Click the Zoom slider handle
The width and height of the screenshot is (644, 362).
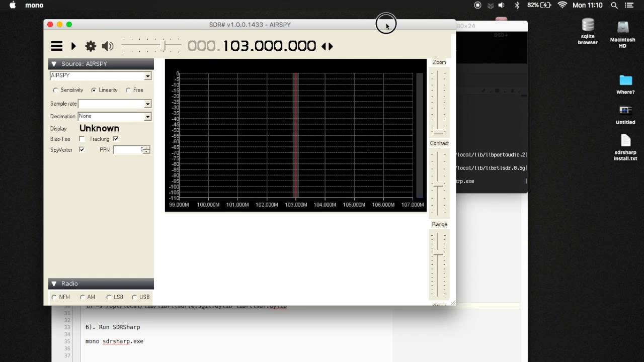tap(439, 132)
